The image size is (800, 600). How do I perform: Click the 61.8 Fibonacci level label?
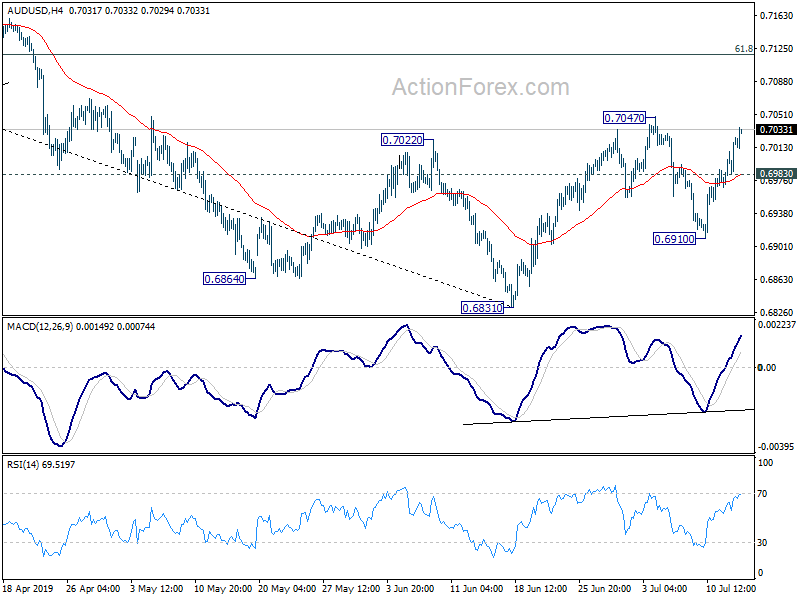(743, 48)
